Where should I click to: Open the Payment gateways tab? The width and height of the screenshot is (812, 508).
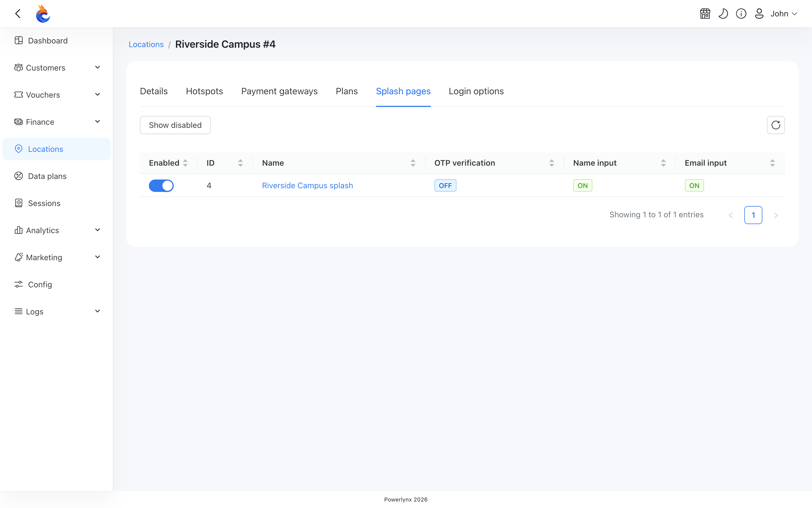coord(279,91)
